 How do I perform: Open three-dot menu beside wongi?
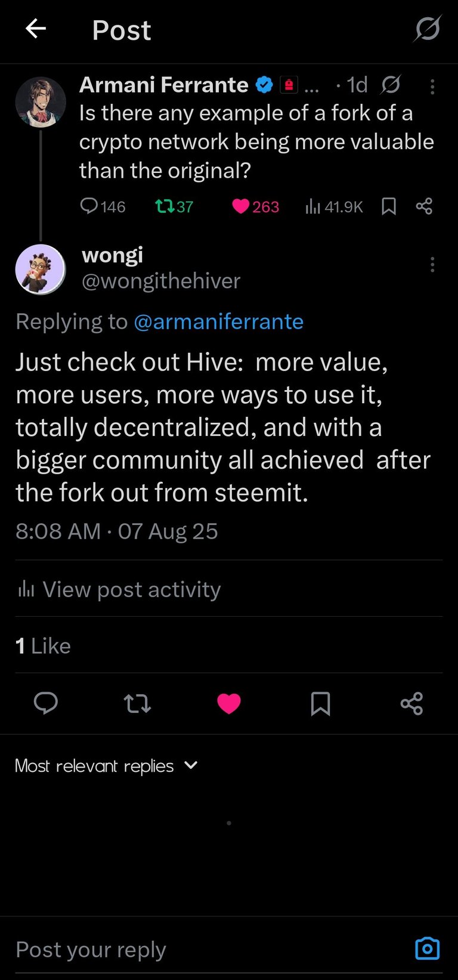(432, 265)
